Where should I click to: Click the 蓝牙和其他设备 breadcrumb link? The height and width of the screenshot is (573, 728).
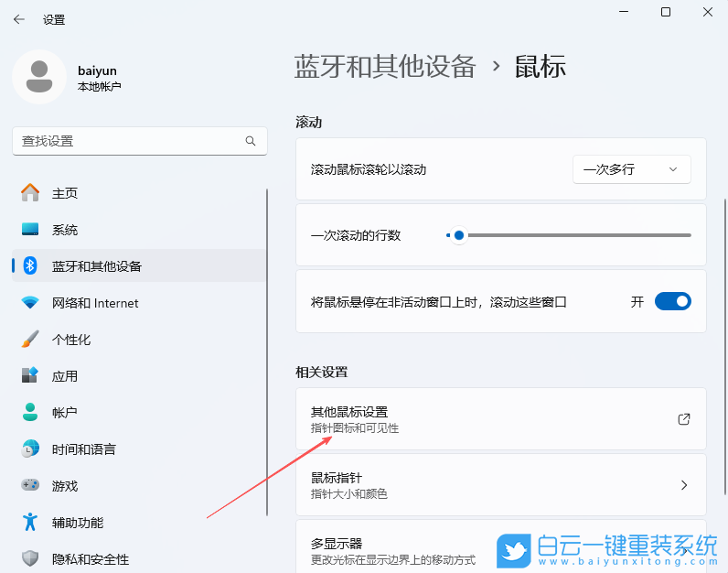(x=385, y=66)
